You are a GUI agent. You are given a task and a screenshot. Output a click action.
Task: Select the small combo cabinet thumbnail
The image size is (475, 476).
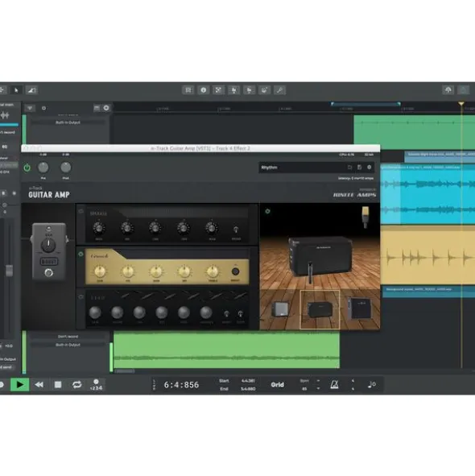(279, 309)
